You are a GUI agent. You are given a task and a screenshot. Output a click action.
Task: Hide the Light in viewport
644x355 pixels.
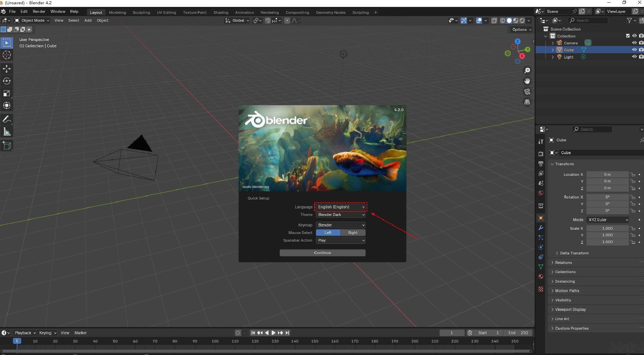click(634, 57)
